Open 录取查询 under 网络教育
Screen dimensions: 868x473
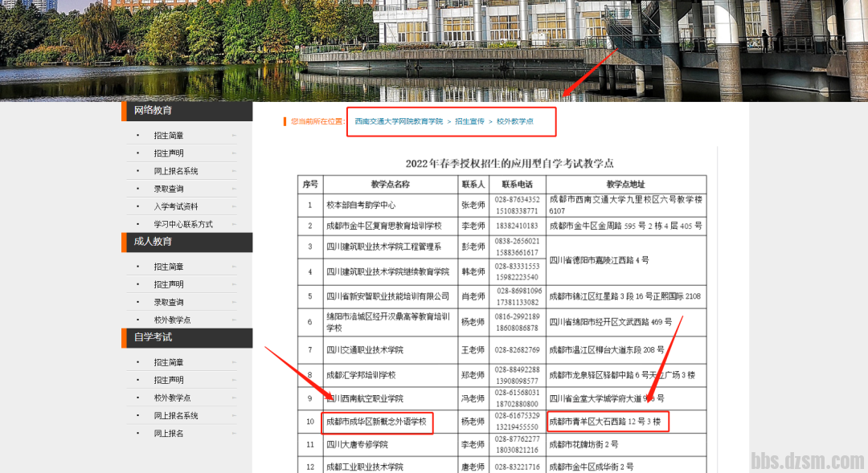(169, 189)
